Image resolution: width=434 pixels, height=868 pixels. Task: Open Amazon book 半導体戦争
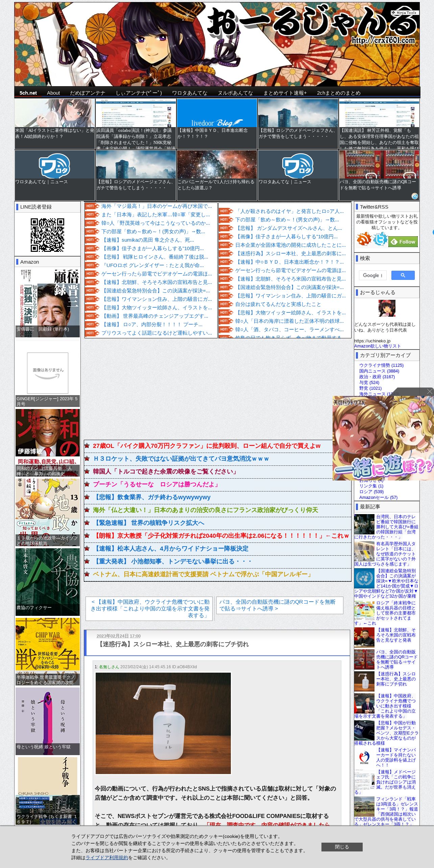click(x=48, y=651)
